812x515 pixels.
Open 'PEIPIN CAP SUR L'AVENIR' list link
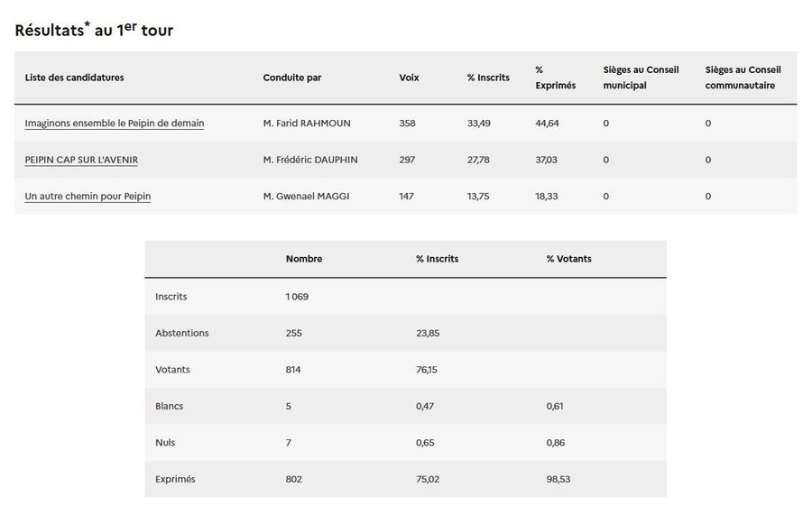pos(81,160)
